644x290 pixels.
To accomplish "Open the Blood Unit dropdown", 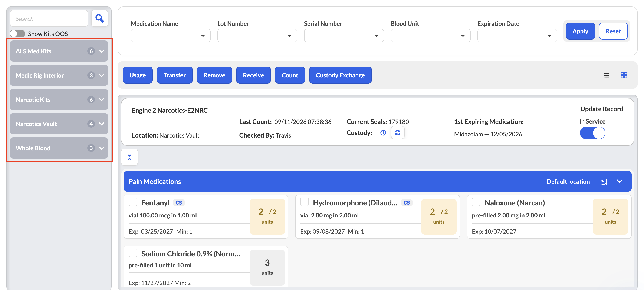I will pos(430,36).
